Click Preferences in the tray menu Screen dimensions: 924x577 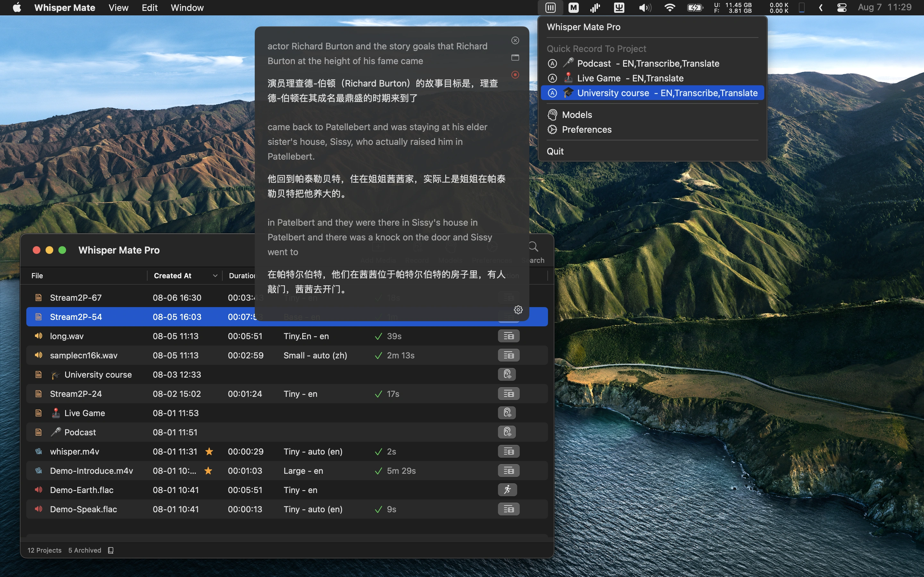pos(587,130)
